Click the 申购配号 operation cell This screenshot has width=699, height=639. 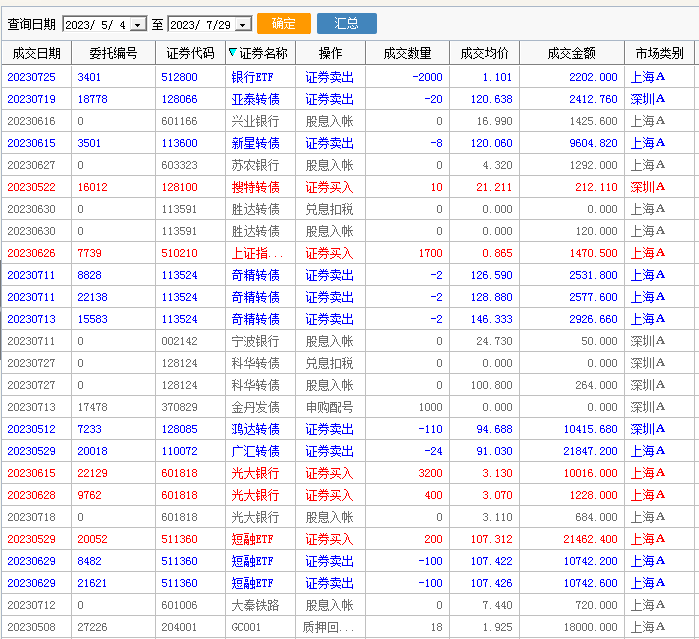[329, 407]
